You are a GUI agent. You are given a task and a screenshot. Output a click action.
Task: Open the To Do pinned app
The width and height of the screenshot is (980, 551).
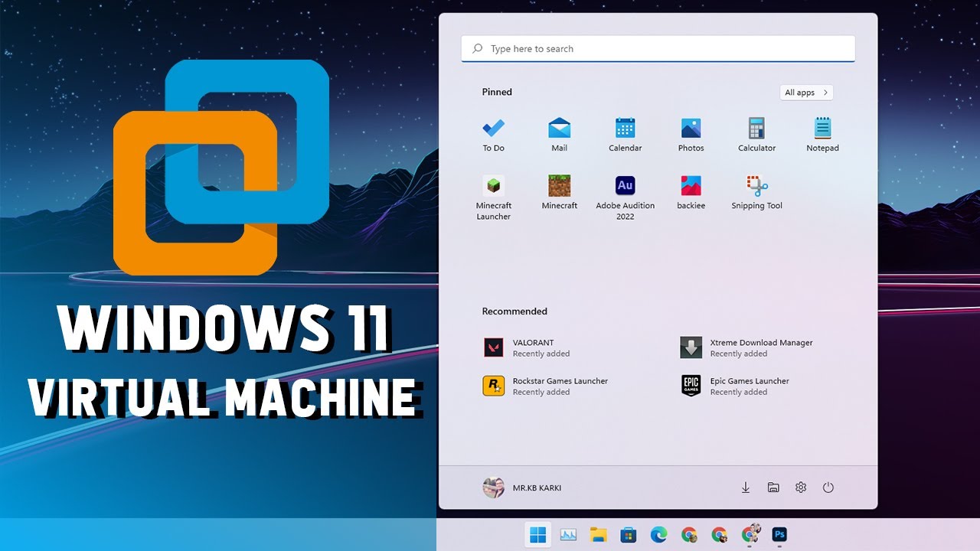[x=494, y=135]
